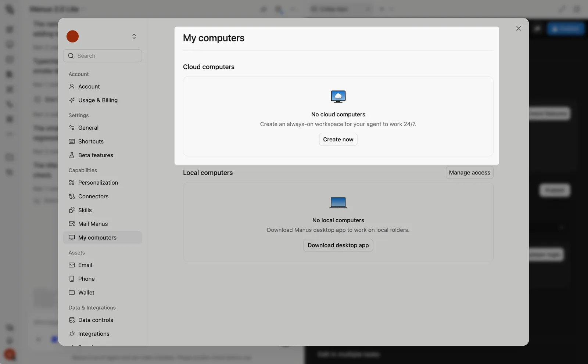Click the "Capabilities" sidebar group label
The height and width of the screenshot is (364, 588).
[83, 170]
